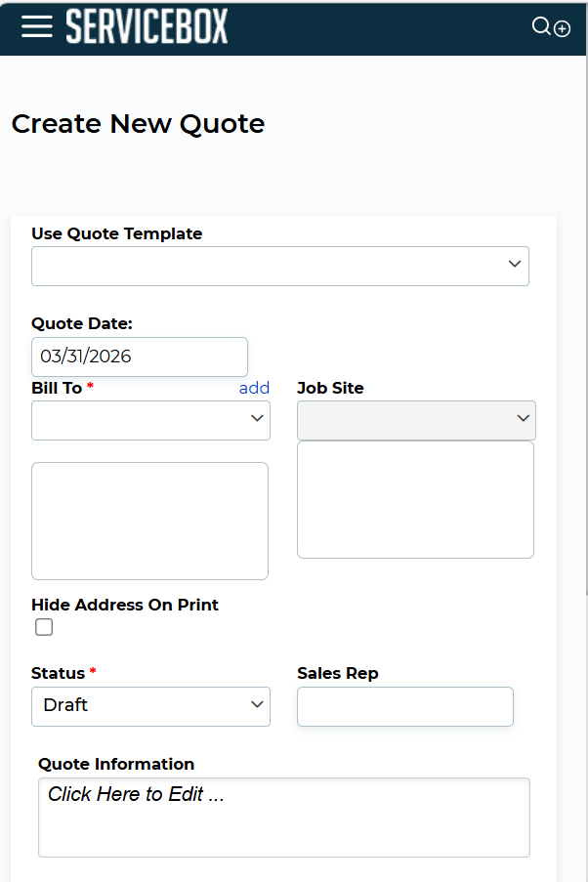Focus the Sales Rep text field
Viewport: 588px width, 882px height.
tap(404, 706)
